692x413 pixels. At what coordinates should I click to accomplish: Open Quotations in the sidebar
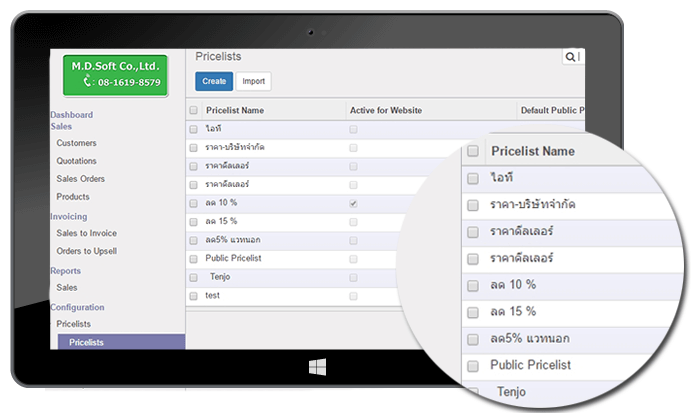tap(76, 161)
